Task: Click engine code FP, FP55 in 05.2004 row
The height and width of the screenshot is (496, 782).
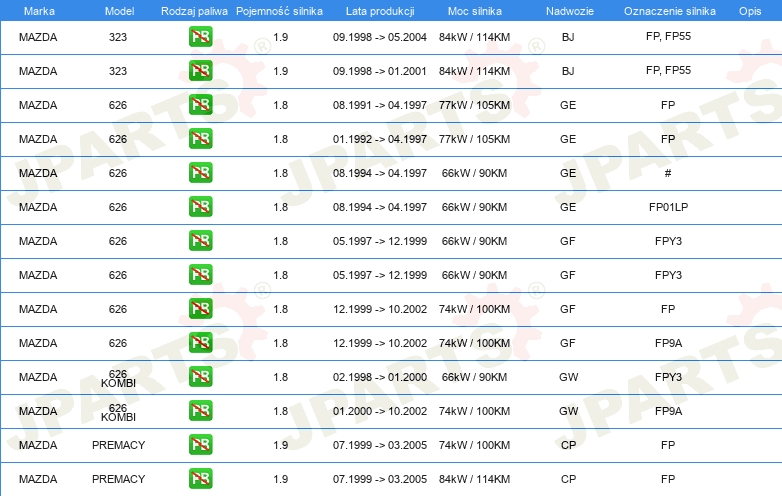Action: [668, 36]
